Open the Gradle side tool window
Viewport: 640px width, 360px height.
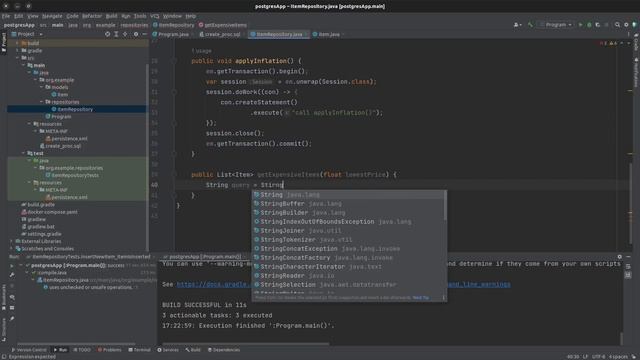(x=636, y=42)
